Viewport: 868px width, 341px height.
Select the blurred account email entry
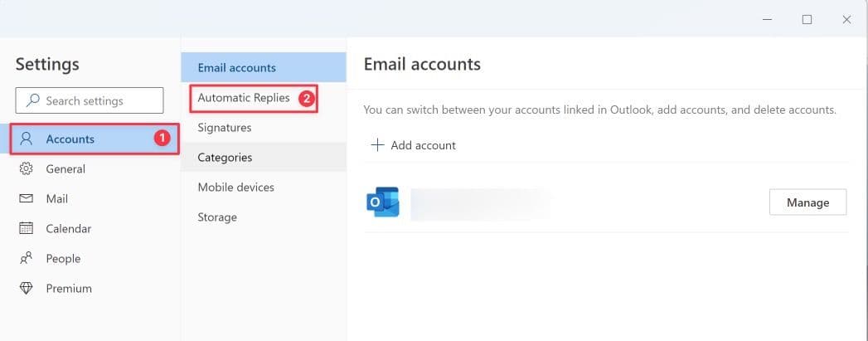[481, 202]
